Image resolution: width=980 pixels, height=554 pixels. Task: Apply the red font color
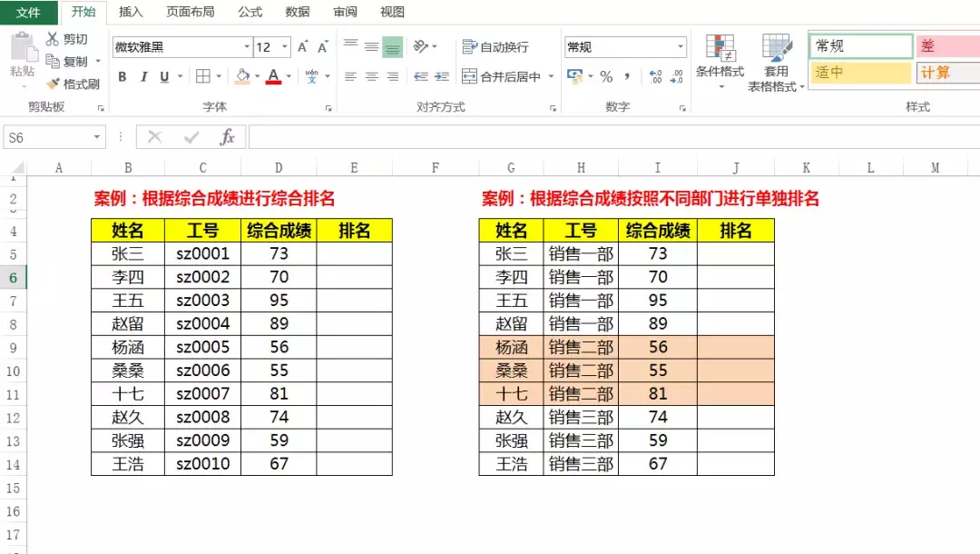[x=273, y=76]
